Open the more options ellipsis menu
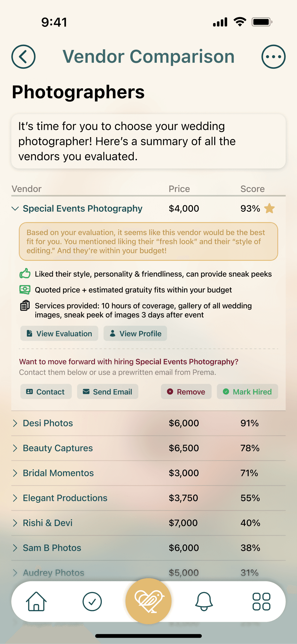297x644 pixels. click(273, 57)
